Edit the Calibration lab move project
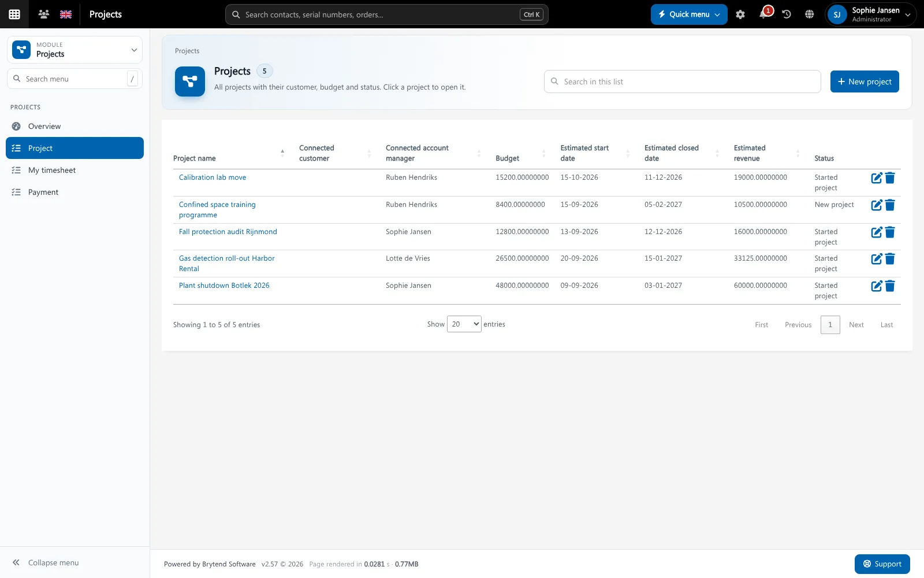This screenshot has height=578, width=924. click(x=877, y=178)
